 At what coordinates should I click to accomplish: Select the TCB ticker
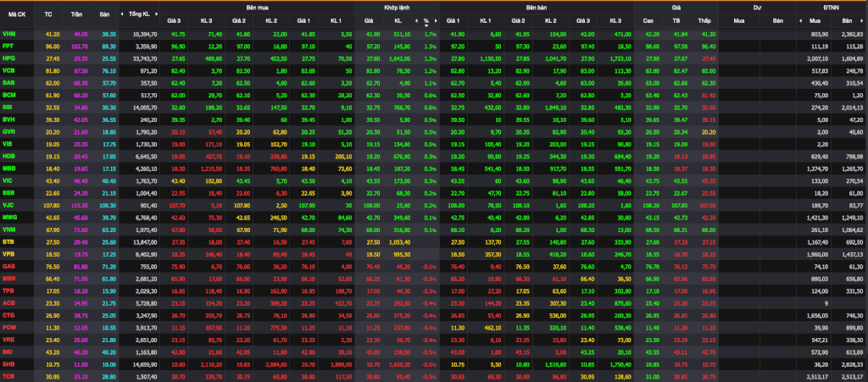pyautogui.click(x=8, y=376)
